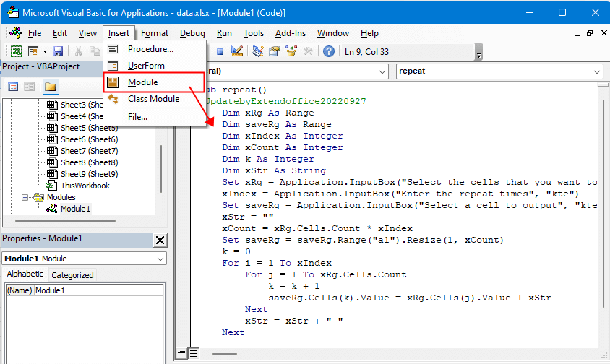
Task: Select Module from the Insert menu
Action: (142, 82)
